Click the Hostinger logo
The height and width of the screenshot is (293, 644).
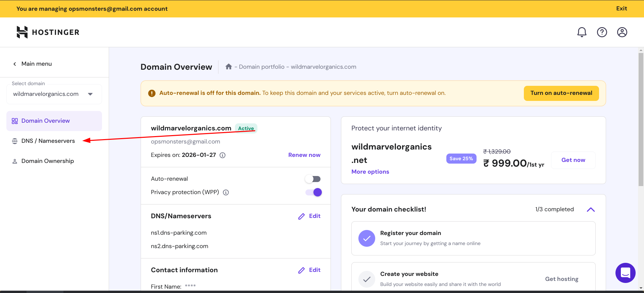pyautogui.click(x=48, y=32)
